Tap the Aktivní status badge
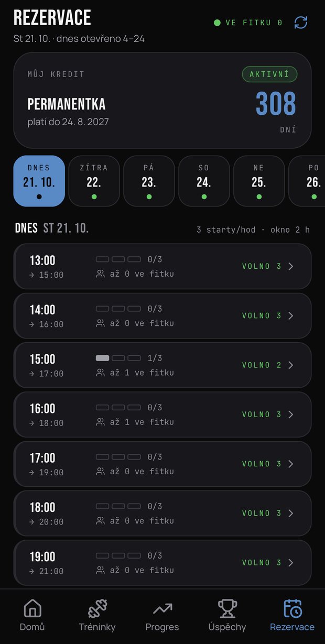The width and height of the screenshot is (325, 644). (x=269, y=74)
